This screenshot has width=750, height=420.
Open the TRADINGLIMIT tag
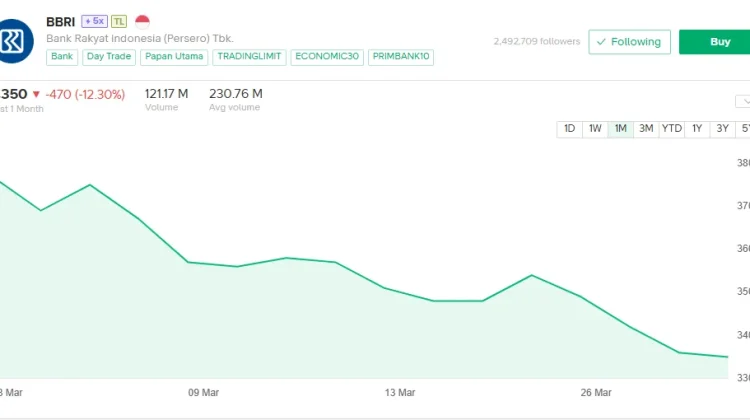[249, 56]
